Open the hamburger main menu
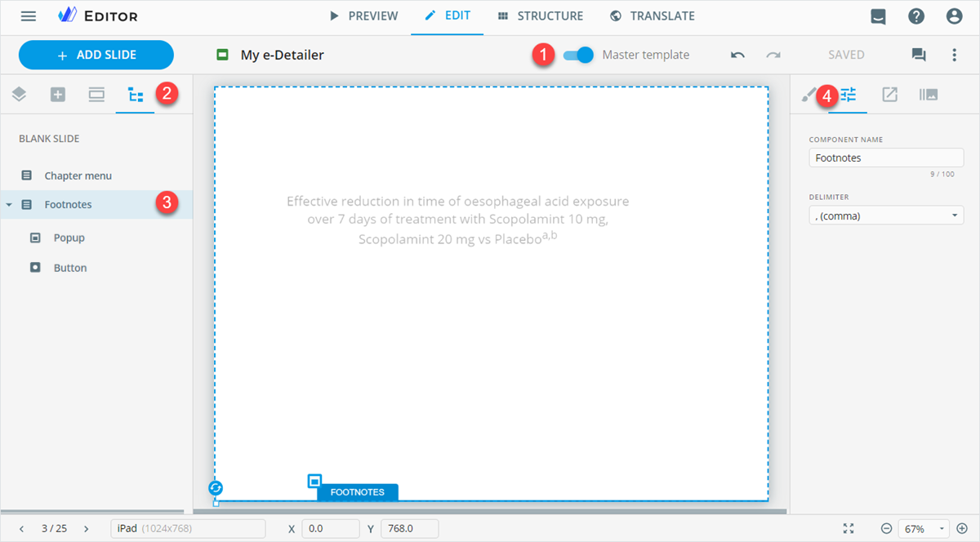 tap(29, 16)
